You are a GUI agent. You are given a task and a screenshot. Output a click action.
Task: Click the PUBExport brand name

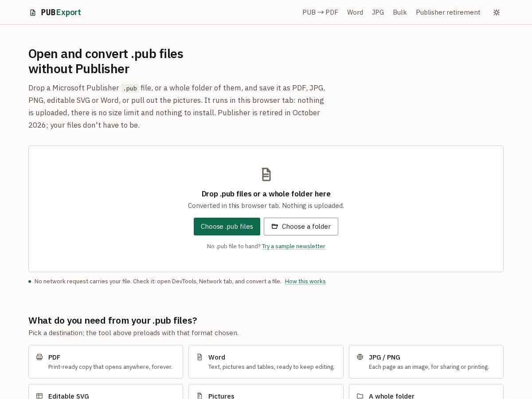click(x=61, y=12)
